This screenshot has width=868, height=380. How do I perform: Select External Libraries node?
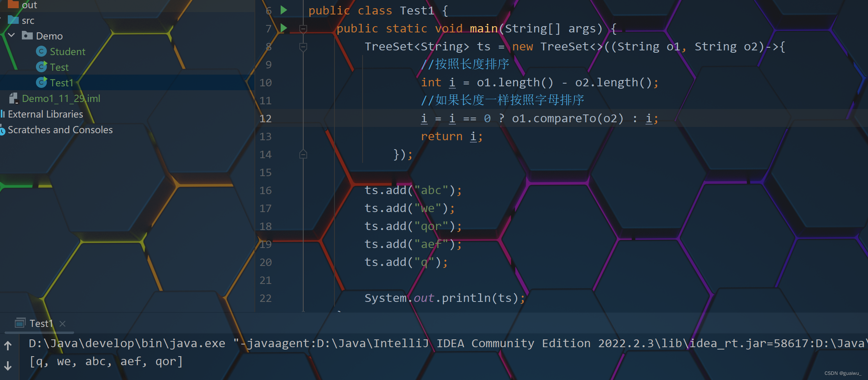pos(45,114)
